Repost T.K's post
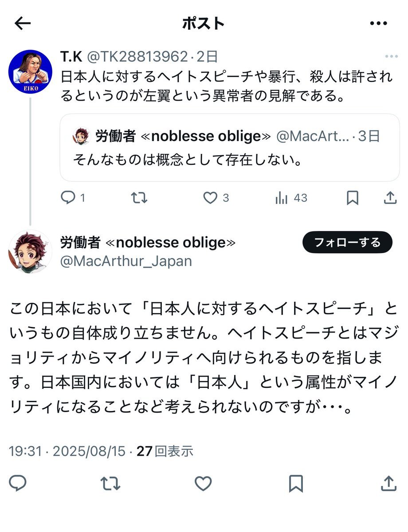 (x=140, y=198)
